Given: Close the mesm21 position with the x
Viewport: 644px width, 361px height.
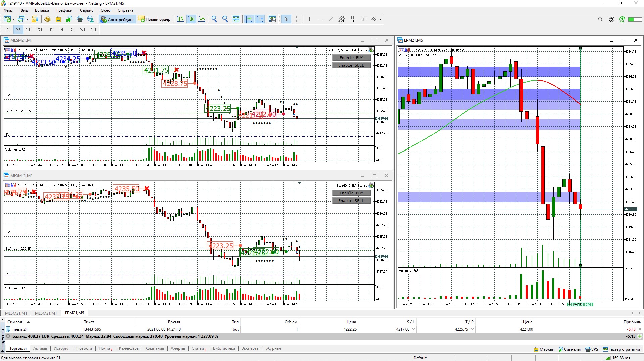Looking at the screenshot, I should 640,329.
